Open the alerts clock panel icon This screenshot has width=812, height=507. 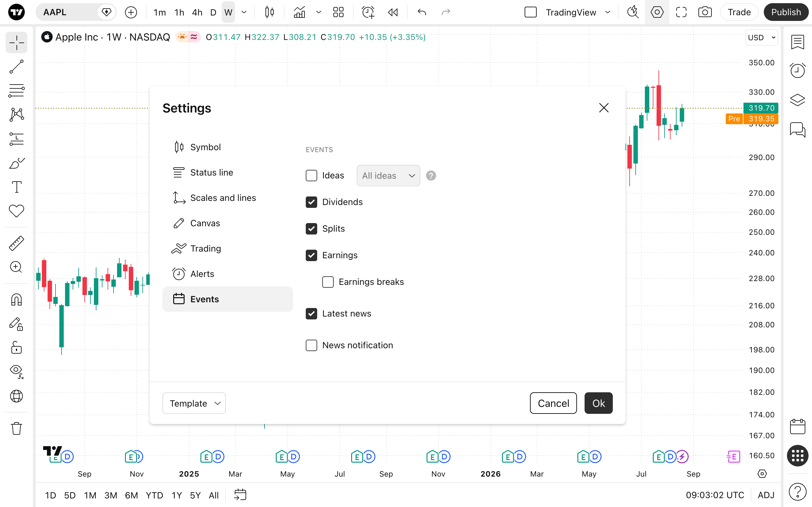coord(798,70)
